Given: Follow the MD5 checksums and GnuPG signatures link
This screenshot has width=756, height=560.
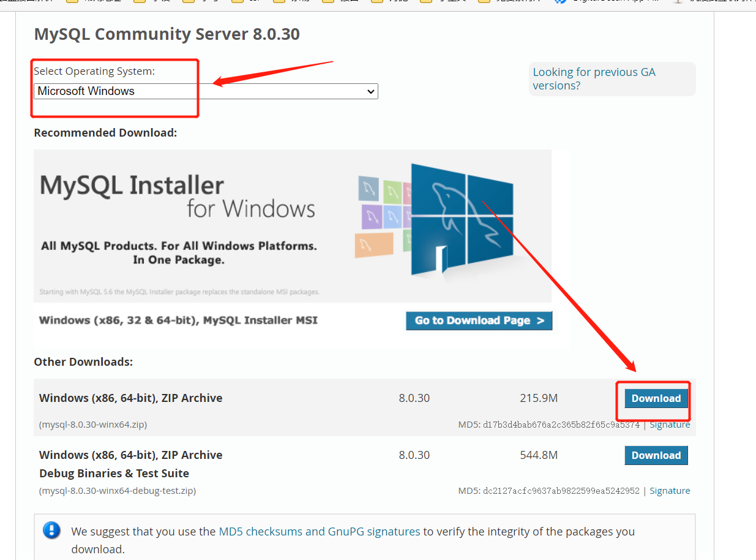Looking at the screenshot, I should [x=320, y=531].
